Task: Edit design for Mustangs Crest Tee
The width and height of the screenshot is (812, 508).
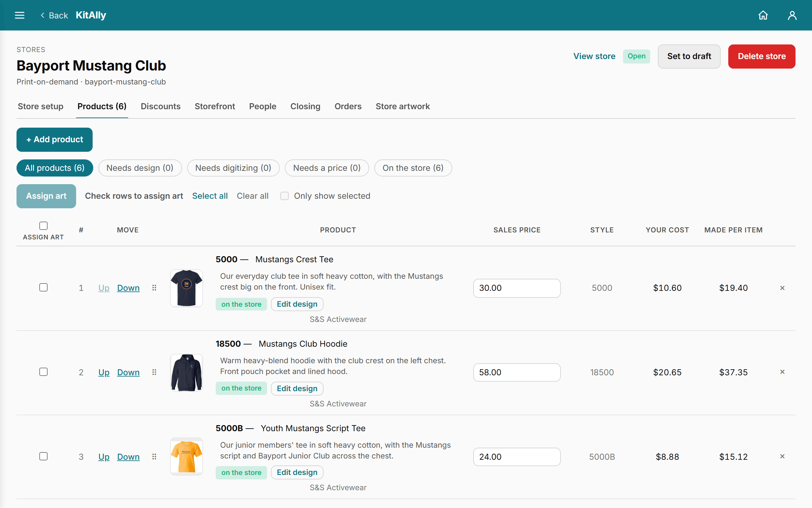Action: 297,304
